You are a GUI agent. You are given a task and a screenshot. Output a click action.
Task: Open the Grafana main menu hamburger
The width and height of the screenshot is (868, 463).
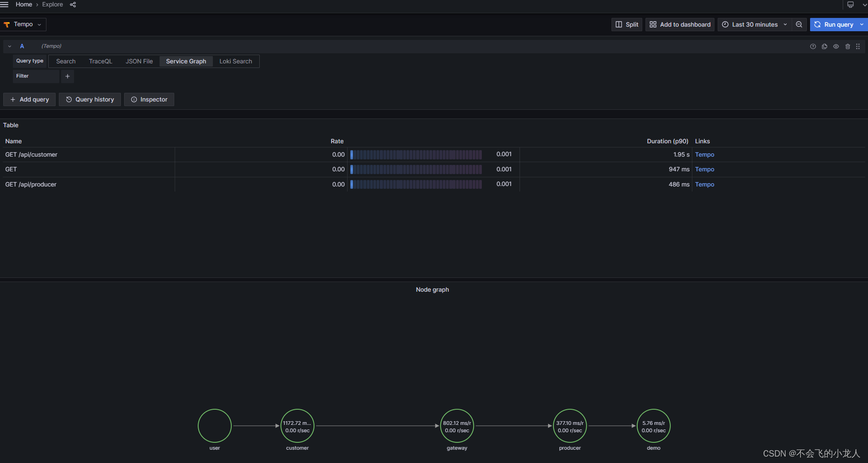click(5, 4)
